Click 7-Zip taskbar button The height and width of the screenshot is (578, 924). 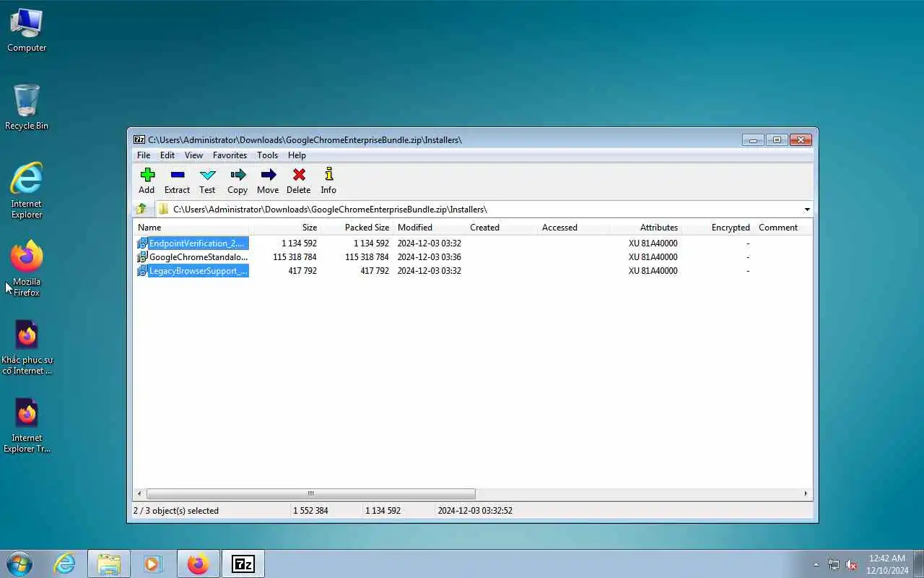(243, 564)
